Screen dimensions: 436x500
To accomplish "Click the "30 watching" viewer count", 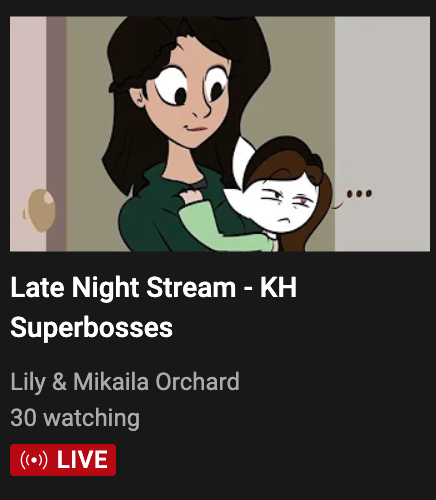I will click(x=75, y=418).
